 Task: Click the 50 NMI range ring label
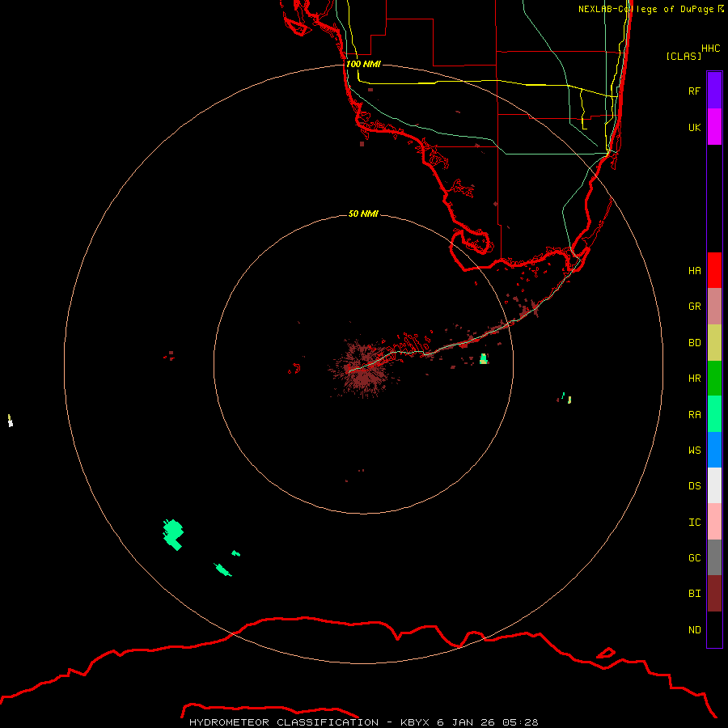(x=363, y=214)
